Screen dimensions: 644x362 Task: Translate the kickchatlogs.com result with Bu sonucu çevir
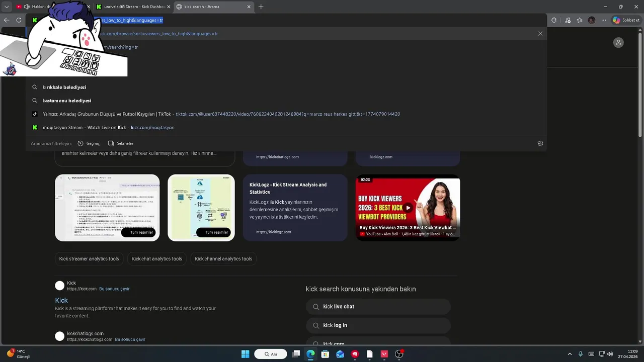(x=130, y=339)
